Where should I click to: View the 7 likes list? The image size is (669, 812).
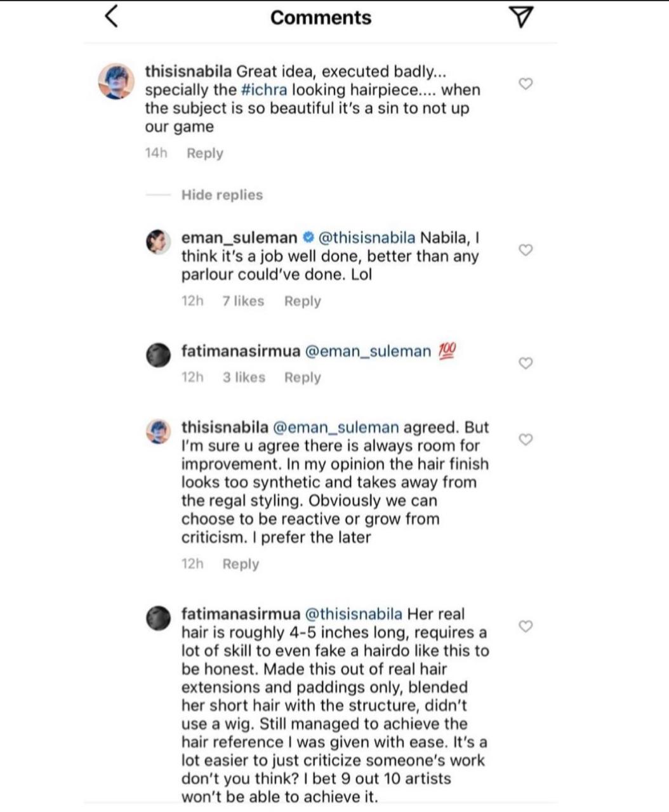243,301
